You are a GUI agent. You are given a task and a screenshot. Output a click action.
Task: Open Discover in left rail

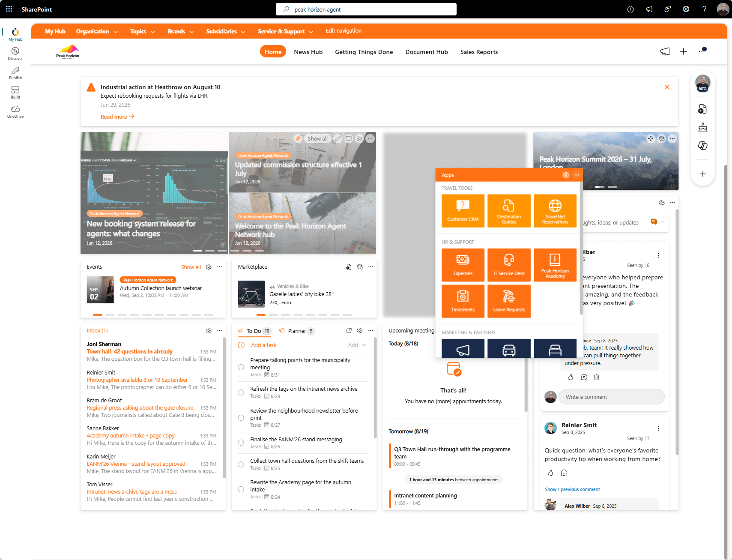pos(15,54)
